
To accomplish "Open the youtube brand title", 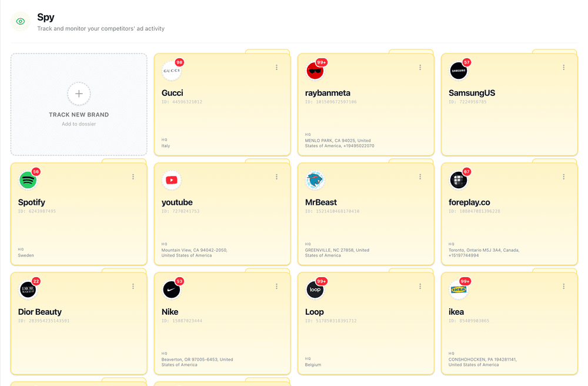I will [x=177, y=202].
